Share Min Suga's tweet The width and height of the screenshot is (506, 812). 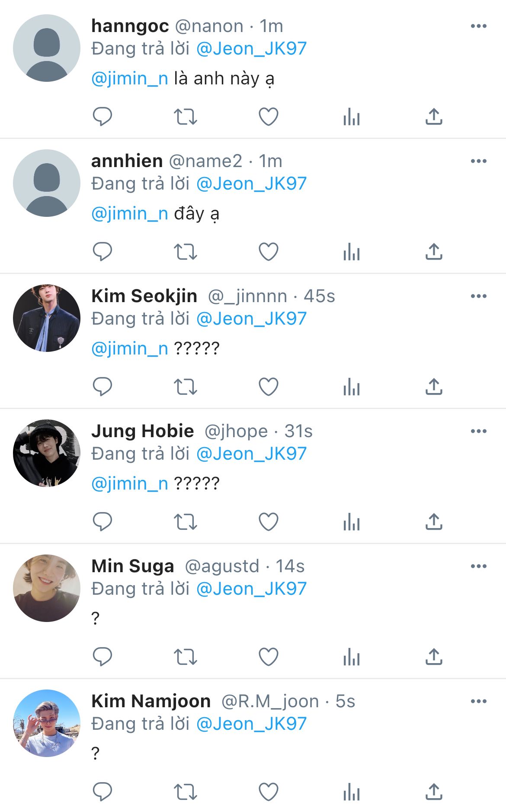point(434,657)
